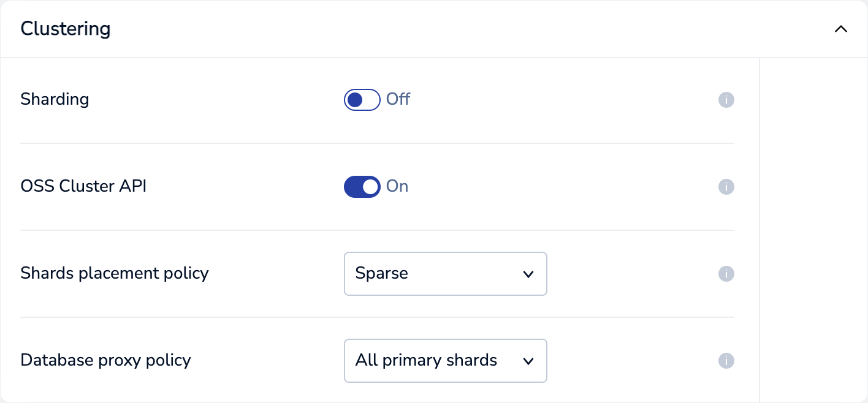Image resolution: width=868 pixels, height=403 pixels.
Task: Collapse the Clustering section chevron
Action: click(x=840, y=29)
